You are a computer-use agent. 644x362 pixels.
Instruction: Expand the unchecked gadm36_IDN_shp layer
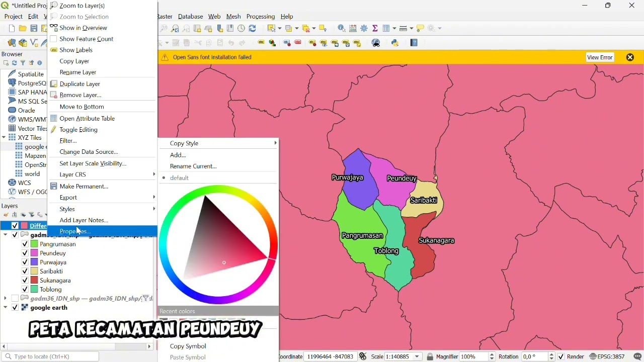point(5,299)
